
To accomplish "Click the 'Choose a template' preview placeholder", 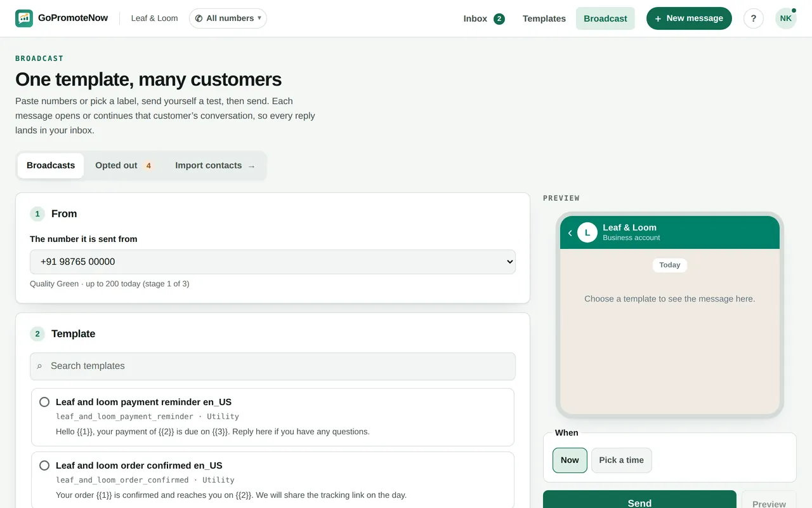I will tap(670, 299).
